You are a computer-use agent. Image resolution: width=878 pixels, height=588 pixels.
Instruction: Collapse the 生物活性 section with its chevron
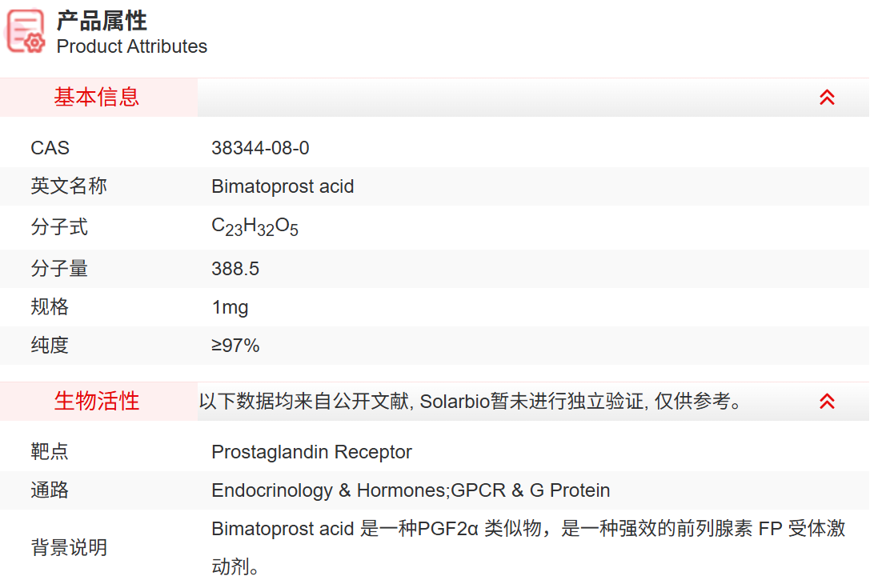828,401
